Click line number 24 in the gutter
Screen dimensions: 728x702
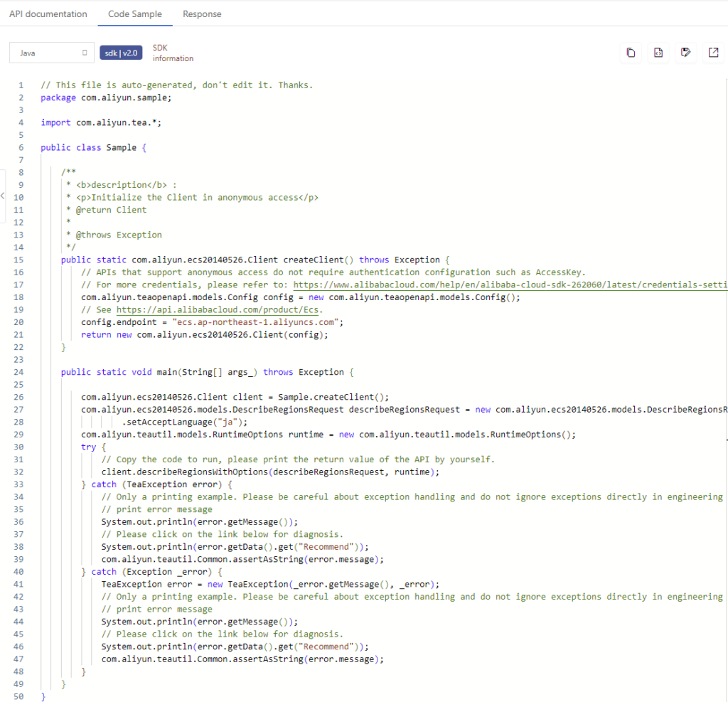click(18, 372)
